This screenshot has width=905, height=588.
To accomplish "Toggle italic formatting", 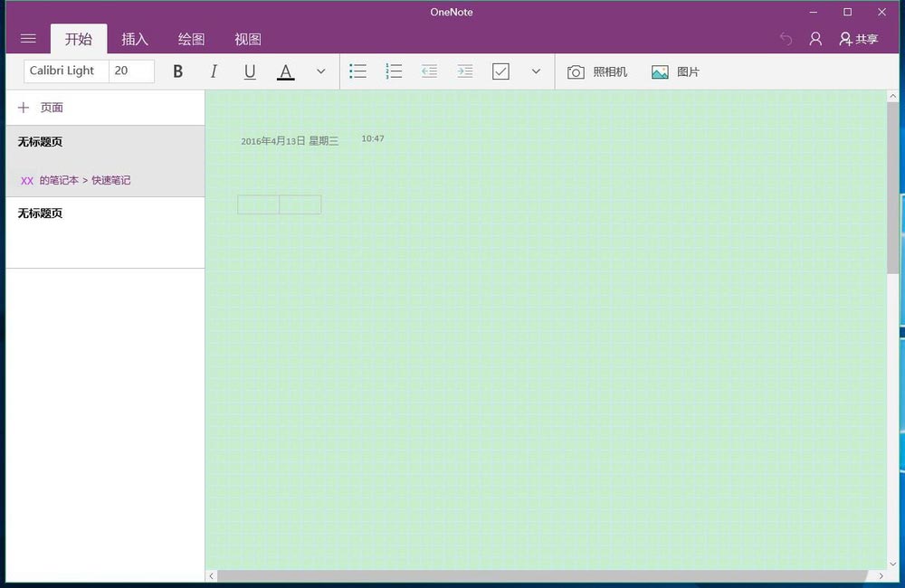I will 214,71.
